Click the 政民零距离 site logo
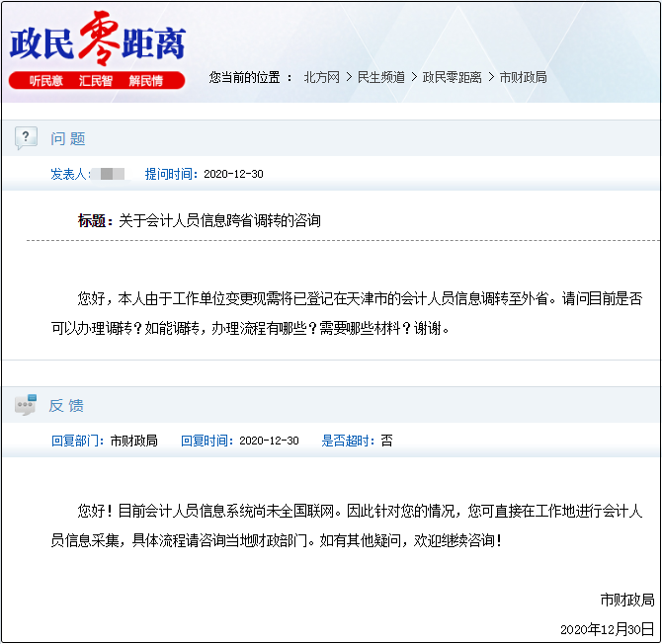 [x=97, y=41]
